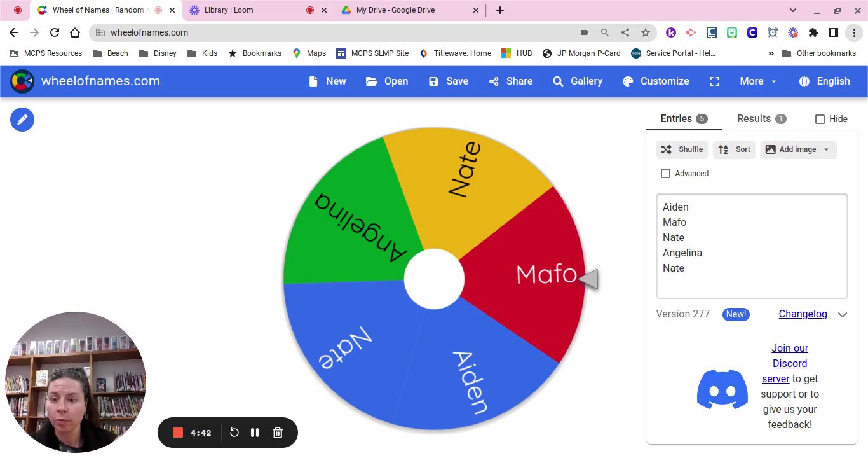Switch to the Results tab
This screenshot has height=458, width=868.
pos(761,119)
